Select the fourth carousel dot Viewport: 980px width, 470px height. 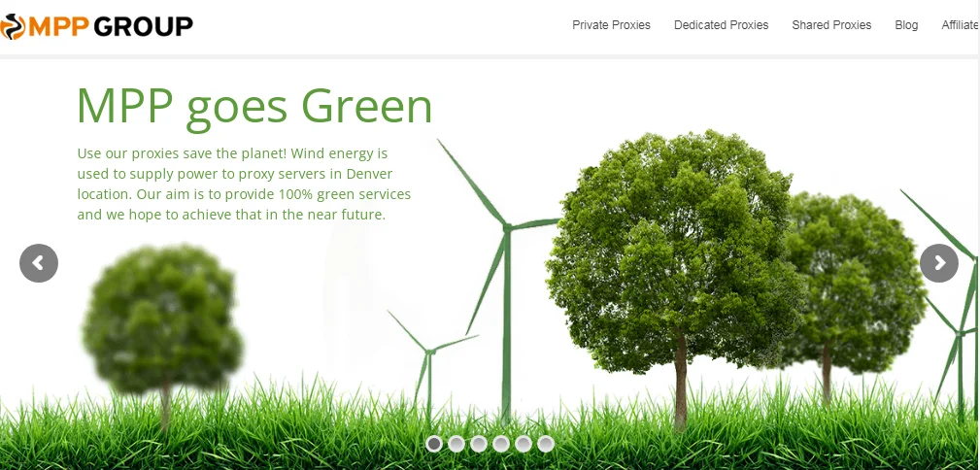pyautogui.click(x=501, y=444)
